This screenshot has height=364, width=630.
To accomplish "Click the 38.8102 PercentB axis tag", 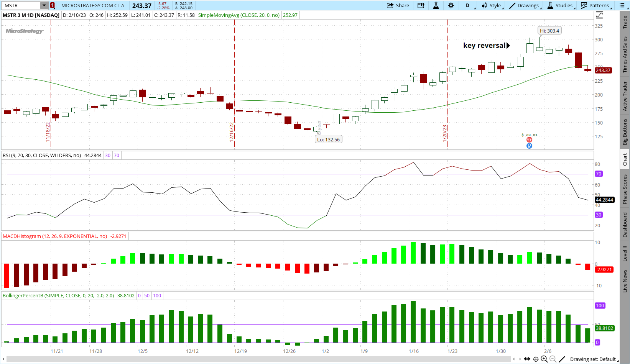I will 605,328.
